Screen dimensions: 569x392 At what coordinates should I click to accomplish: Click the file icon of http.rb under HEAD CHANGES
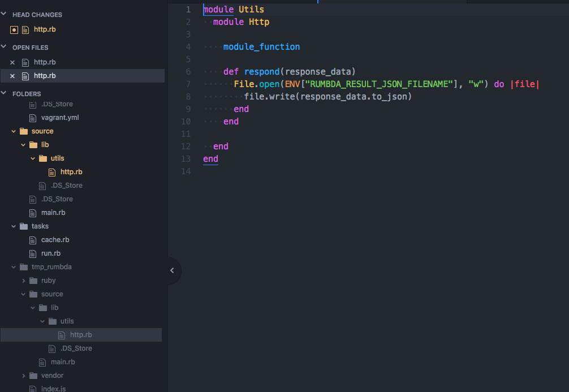click(25, 30)
